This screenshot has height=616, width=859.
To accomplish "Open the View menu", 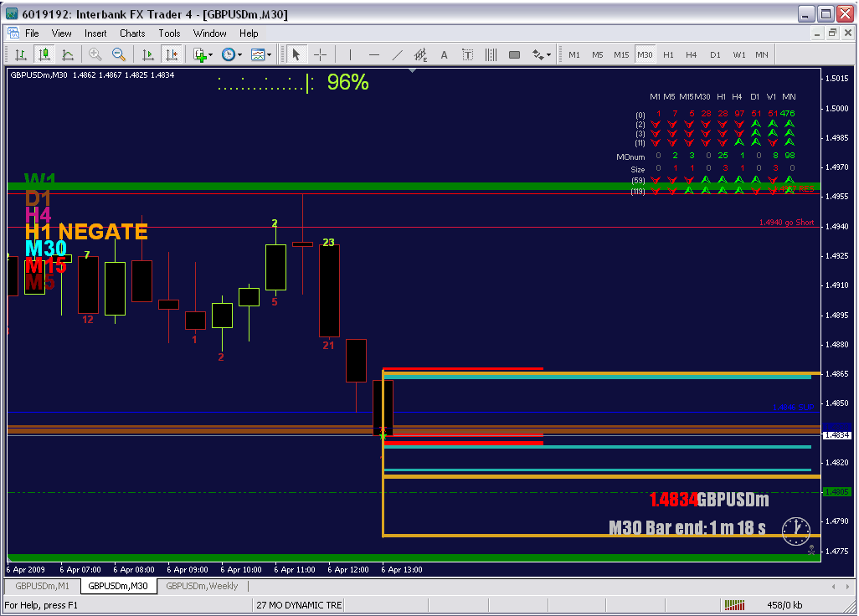I will pos(61,33).
